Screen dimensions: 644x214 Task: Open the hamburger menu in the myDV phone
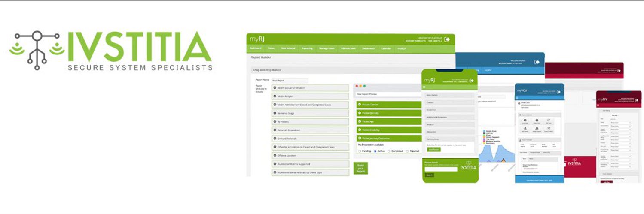(x=598, y=105)
